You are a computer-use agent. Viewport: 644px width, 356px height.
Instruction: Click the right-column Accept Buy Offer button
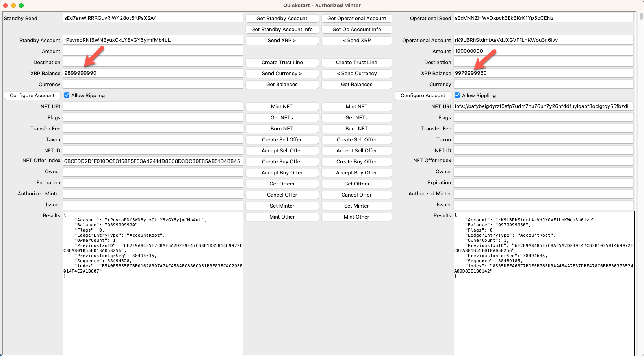tap(356, 172)
